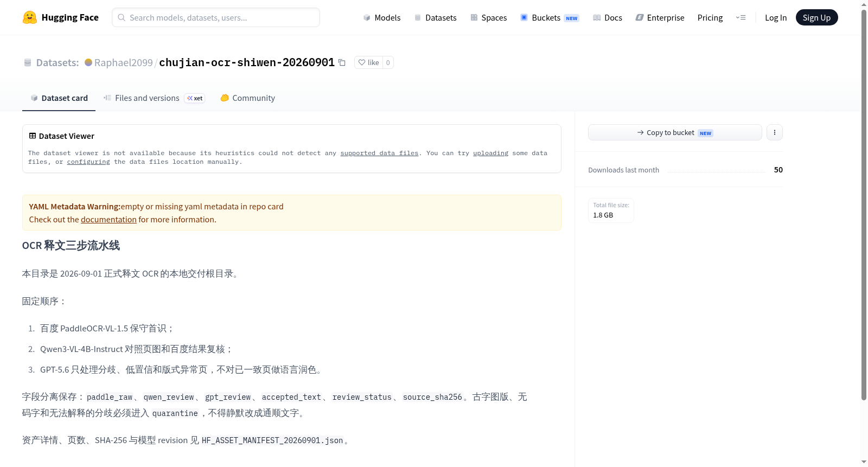This screenshot has height=467, width=868.
Task: Click the Community tab icon
Action: click(x=225, y=98)
